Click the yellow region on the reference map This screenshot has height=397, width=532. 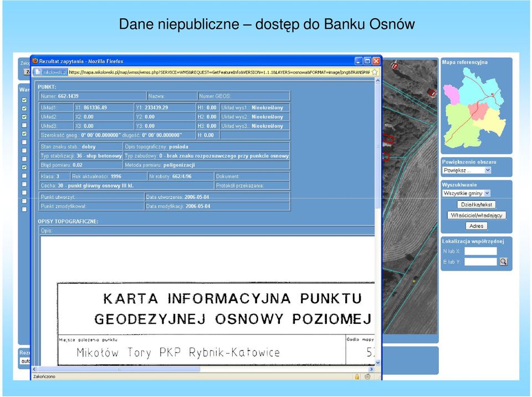(492, 121)
